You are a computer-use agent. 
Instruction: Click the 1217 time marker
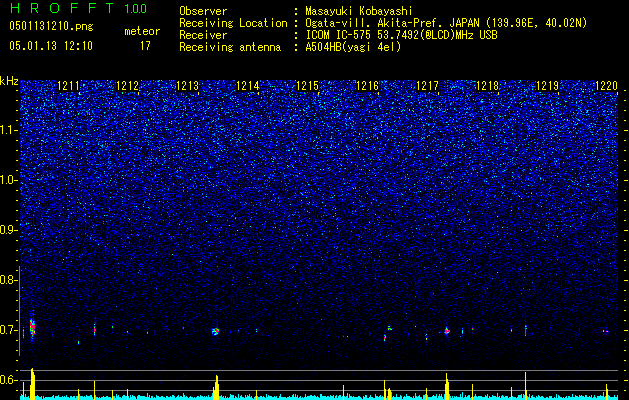[427, 85]
